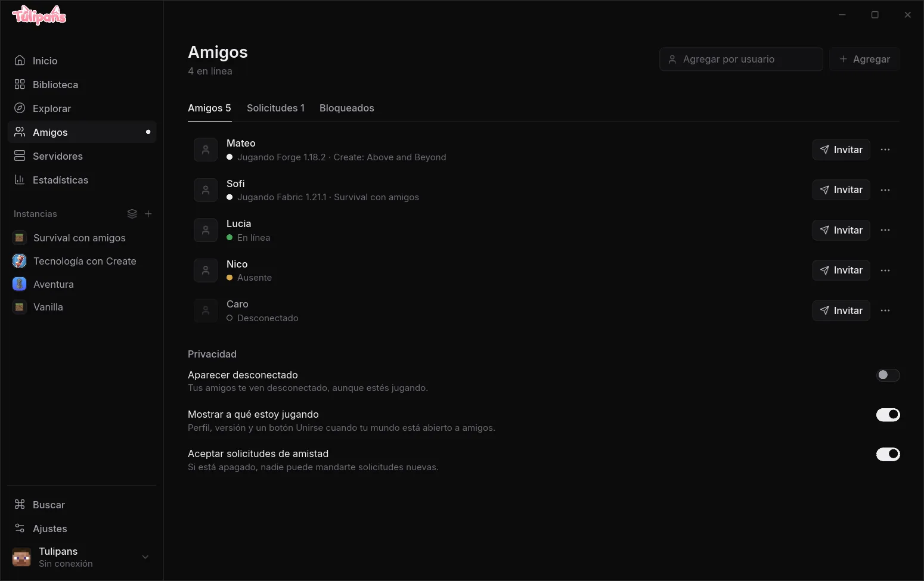The width and height of the screenshot is (924, 581).
Task: Click Mateo's avatar icon
Action: coord(206,150)
